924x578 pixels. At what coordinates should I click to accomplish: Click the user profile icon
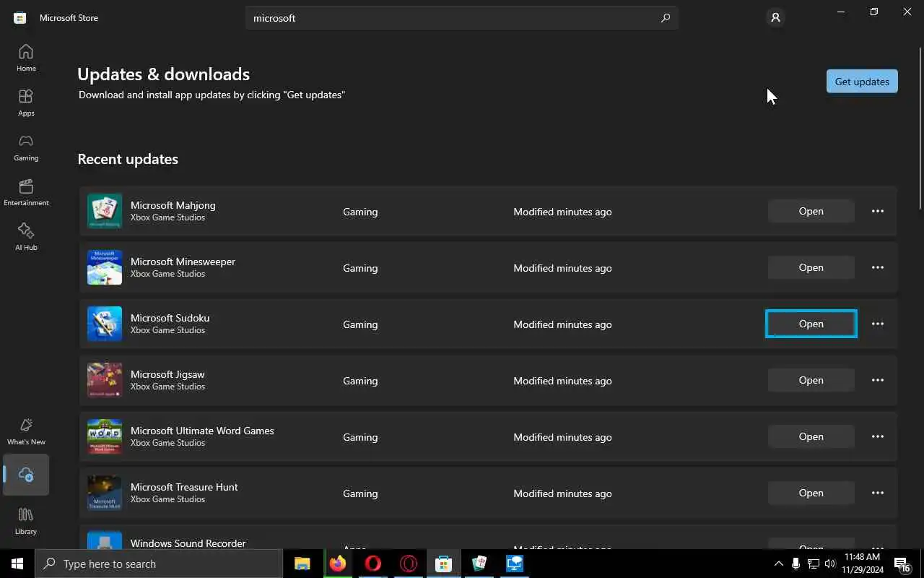pos(775,17)
